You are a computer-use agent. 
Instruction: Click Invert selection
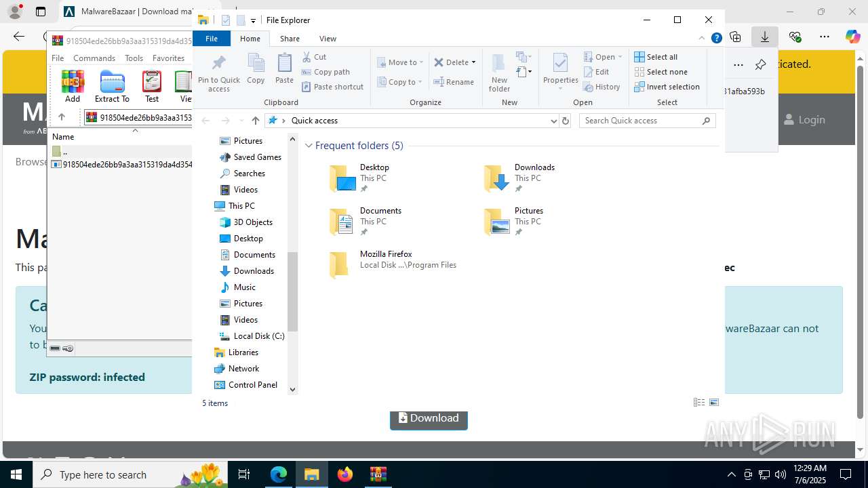click(667, 87)
